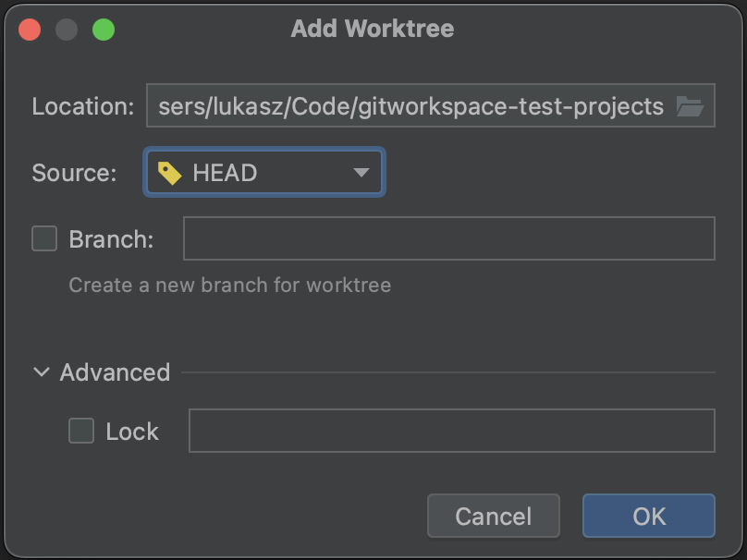Select HEAD in the Source selector
747x560 pixels.
tap(263, 172)
